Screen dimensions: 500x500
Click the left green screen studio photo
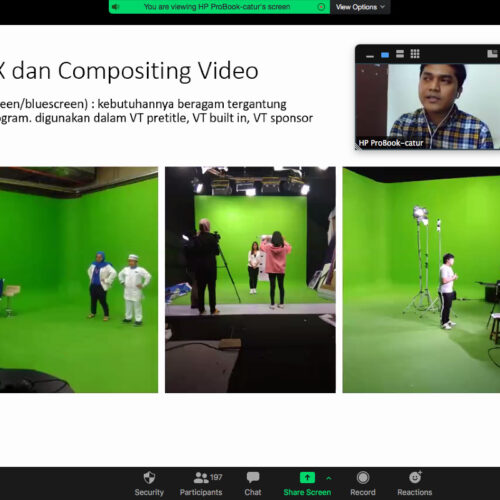pyautogui.click(x=79, y=280)
